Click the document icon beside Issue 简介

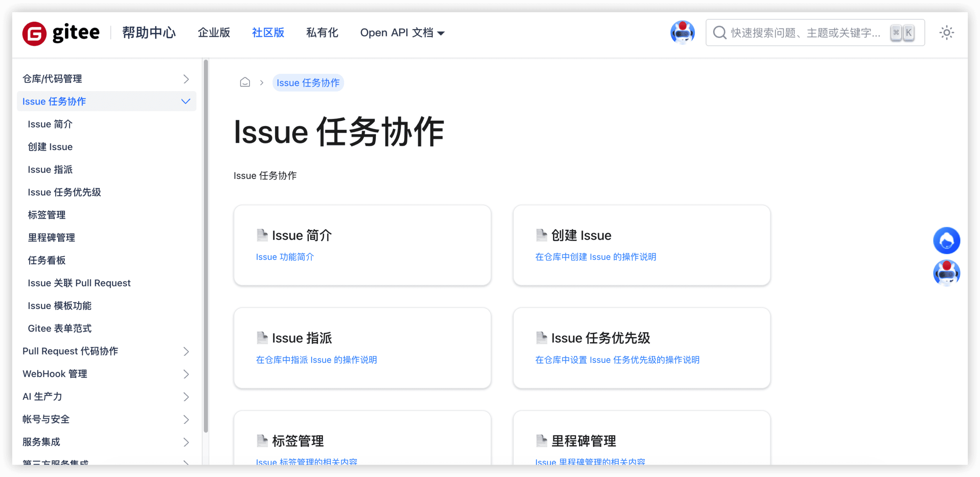point(262,235)
